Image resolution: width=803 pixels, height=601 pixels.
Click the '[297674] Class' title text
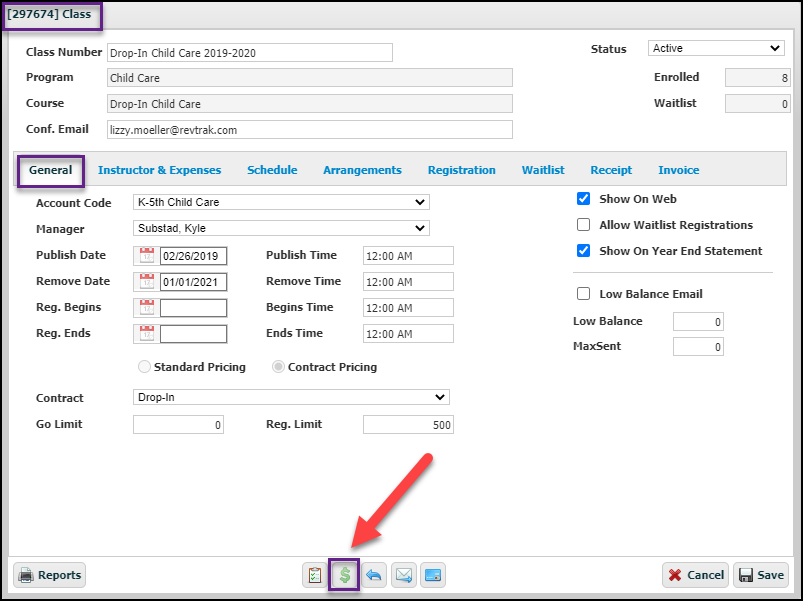(x=49, y=14)
